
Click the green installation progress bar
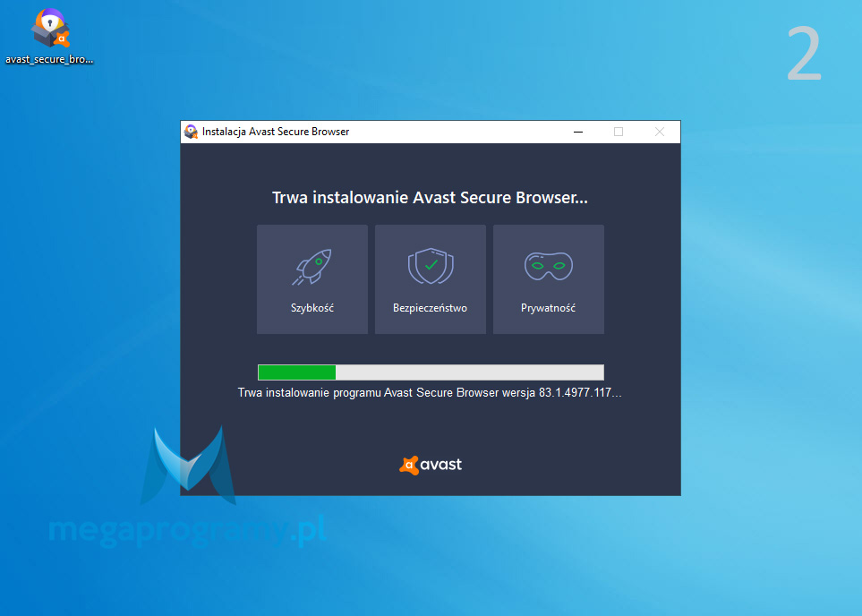coord(431,372)
